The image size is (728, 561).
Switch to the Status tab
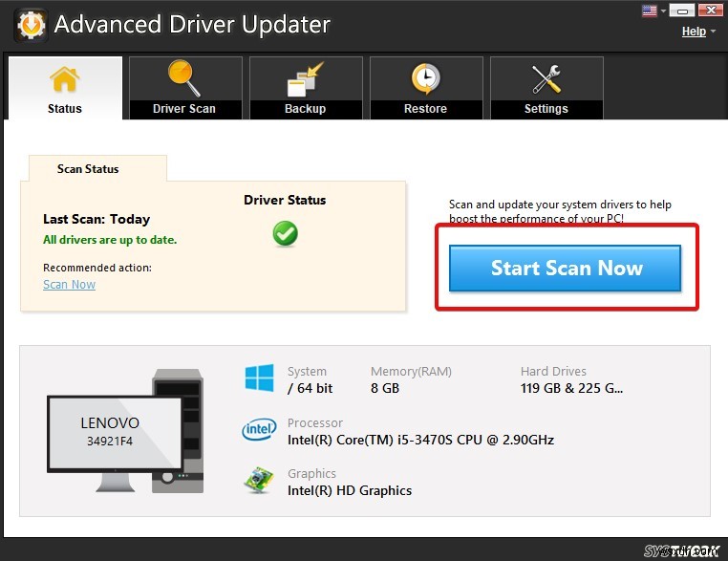65,88
